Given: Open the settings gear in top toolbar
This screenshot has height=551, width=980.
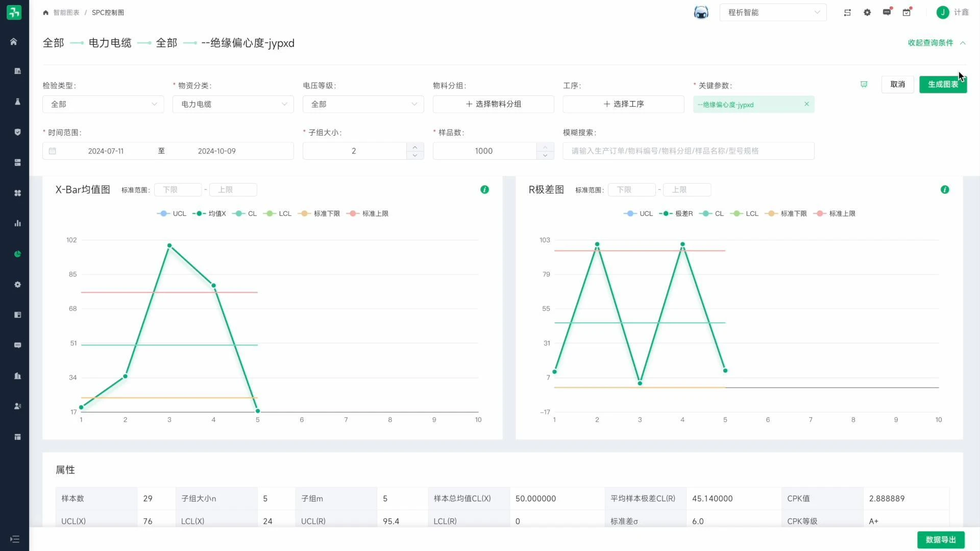Looking at the screenshot, I should click(x=867, y=12).
